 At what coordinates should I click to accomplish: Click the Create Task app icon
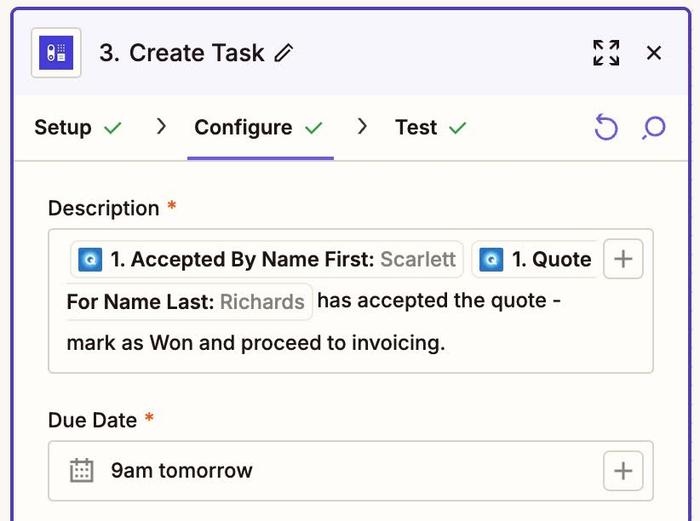tap(56, 53)
